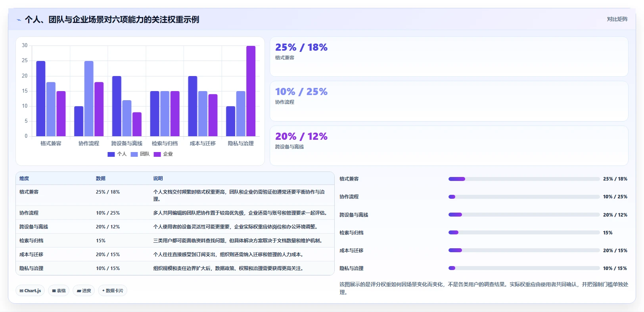Click the description starting 多人共同编辑的团队
This screenshot has width=644, height=312.
coord(240,213)
